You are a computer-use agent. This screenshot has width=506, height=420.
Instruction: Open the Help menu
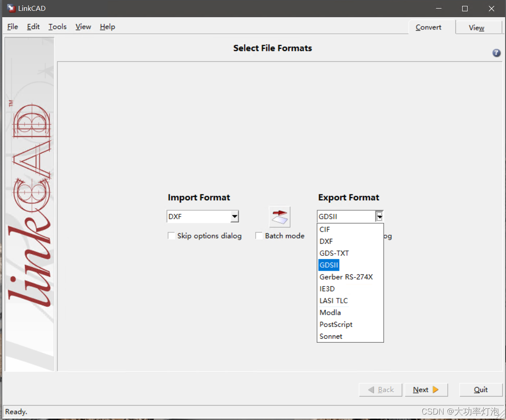pos(108,27)
